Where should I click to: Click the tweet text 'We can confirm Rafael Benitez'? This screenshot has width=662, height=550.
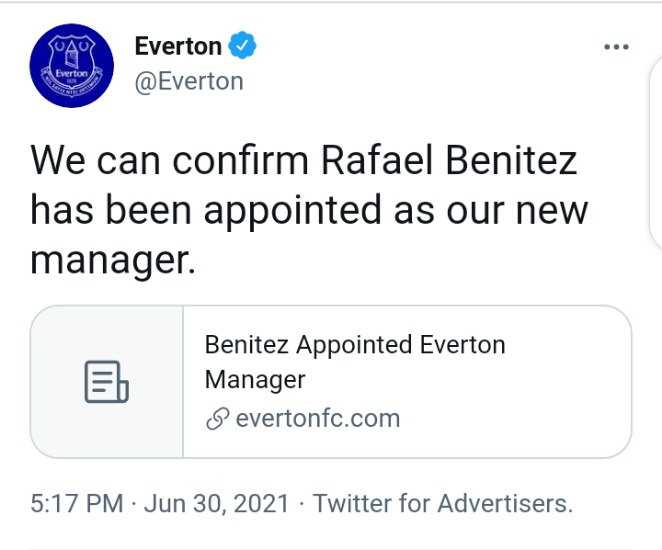pyautogui.click(x=304, y=160)
